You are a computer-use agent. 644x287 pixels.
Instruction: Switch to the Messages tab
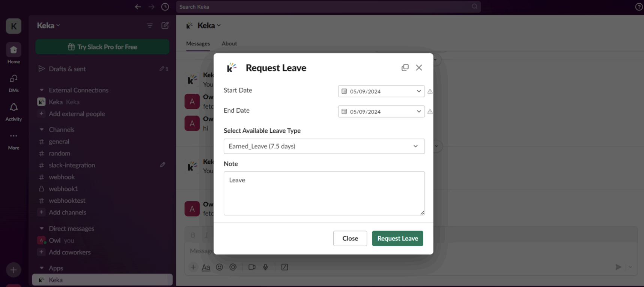tap(198, 43)
